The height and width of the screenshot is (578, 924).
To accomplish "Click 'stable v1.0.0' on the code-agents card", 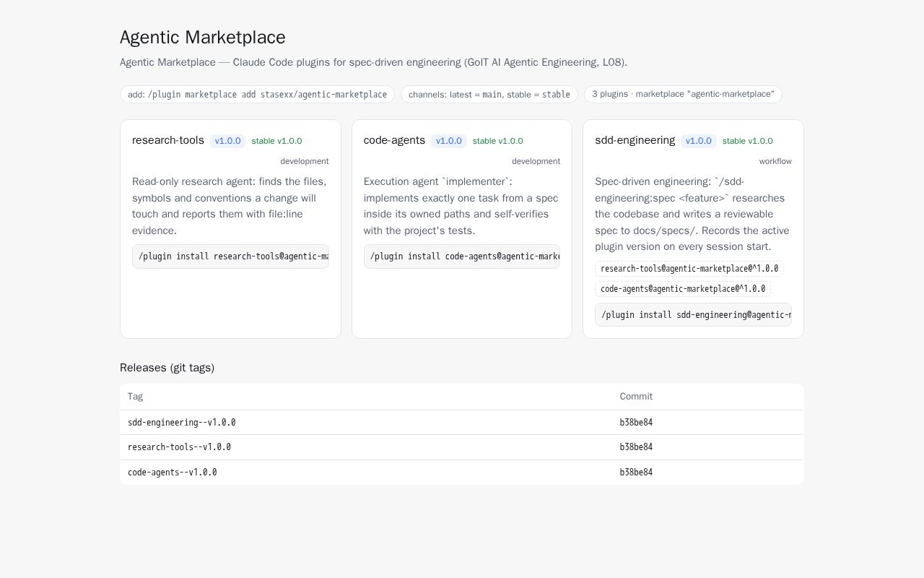I will (x=498, y=141).
